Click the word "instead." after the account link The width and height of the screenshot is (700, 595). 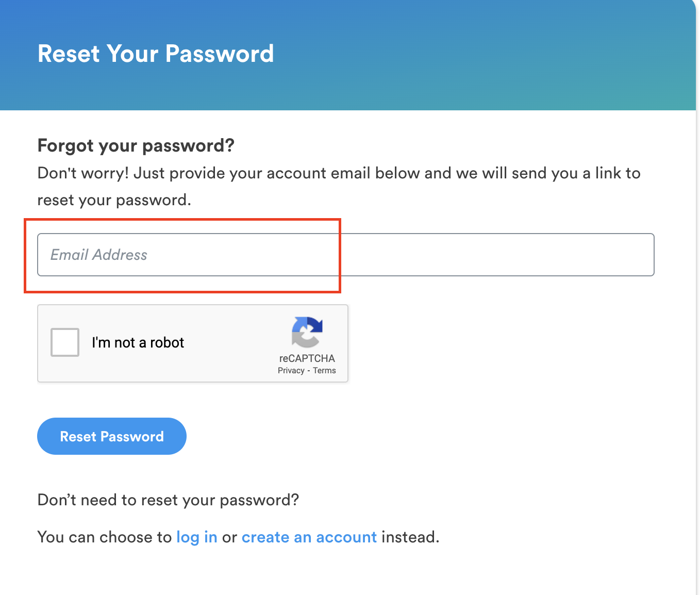click(410, 537)
